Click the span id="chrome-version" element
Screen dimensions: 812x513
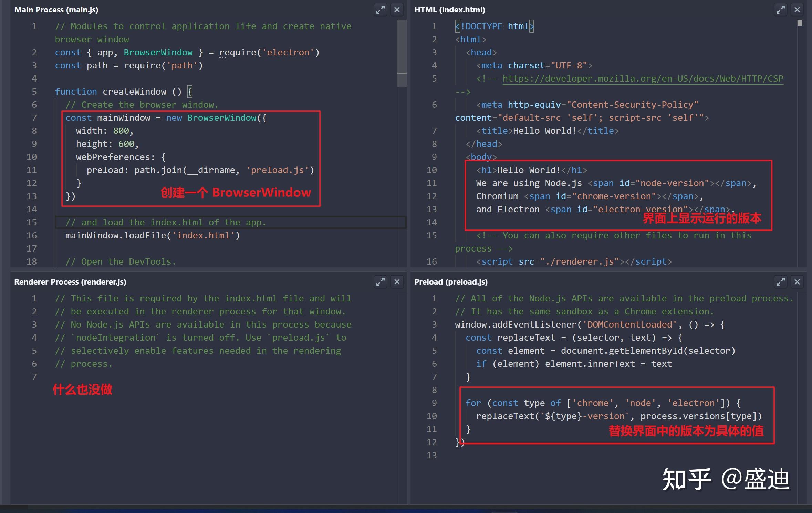[611, 196]
